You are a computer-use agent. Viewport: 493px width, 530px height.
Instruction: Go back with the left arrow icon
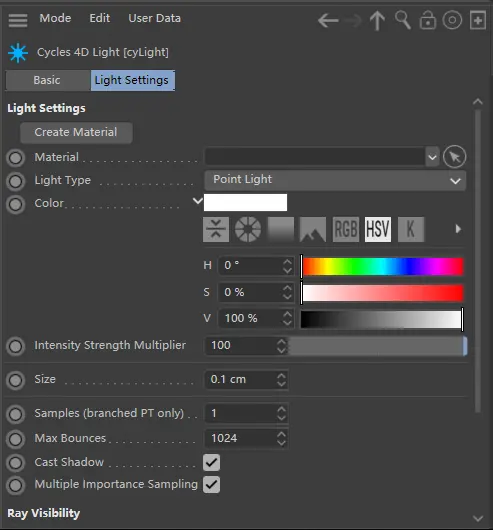[x=328, y=21]
